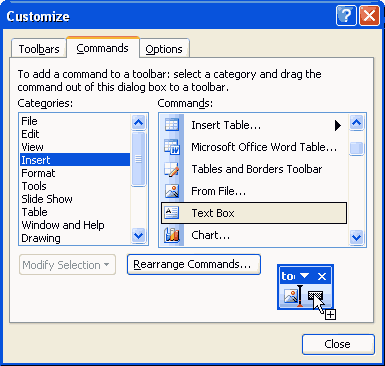Select the Slide Show category

[75, 199]
